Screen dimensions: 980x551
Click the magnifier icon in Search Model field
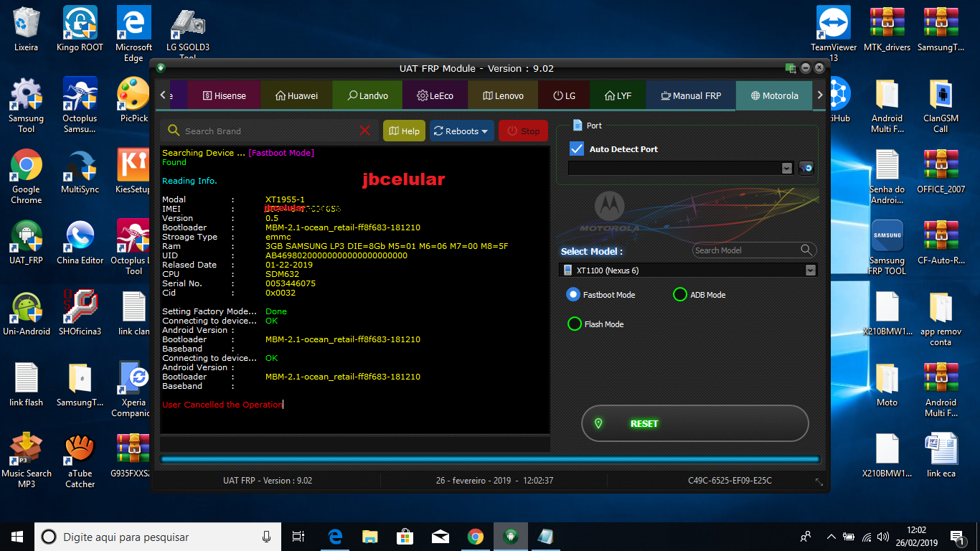coord(807,250)
